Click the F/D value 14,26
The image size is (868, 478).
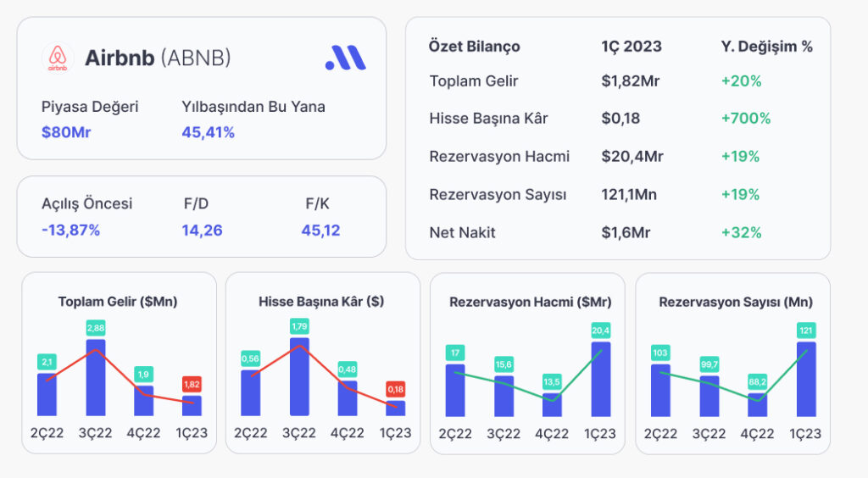(202, 231)
